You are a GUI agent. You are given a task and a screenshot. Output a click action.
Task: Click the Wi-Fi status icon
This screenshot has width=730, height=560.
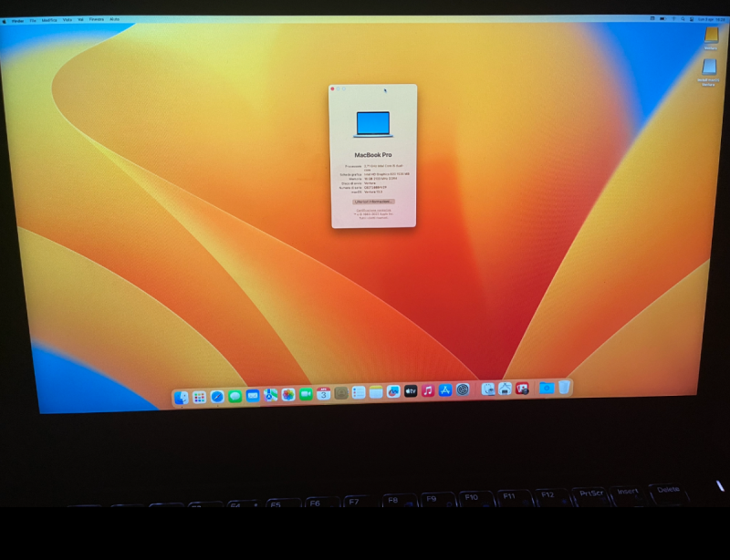(673, 19)
